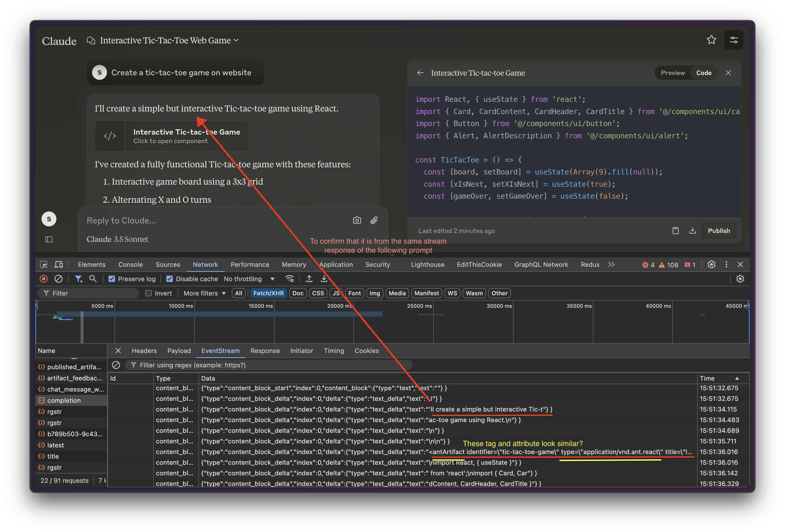Uncheck the Preserve log checkbox

pos(112,279)
